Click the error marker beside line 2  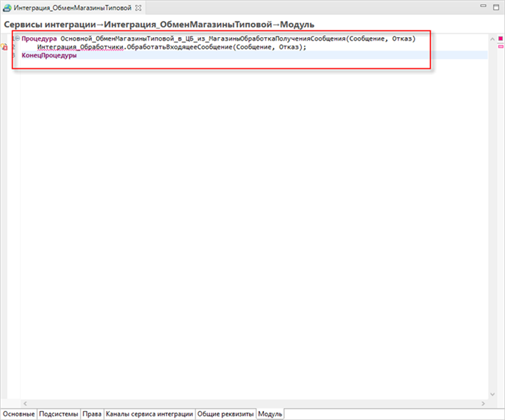4,47
